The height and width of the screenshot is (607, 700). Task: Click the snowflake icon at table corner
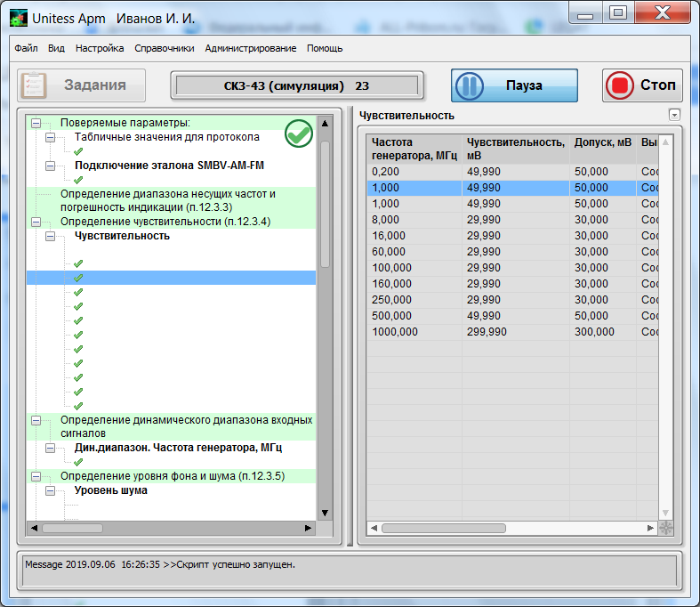coord(665,528)
